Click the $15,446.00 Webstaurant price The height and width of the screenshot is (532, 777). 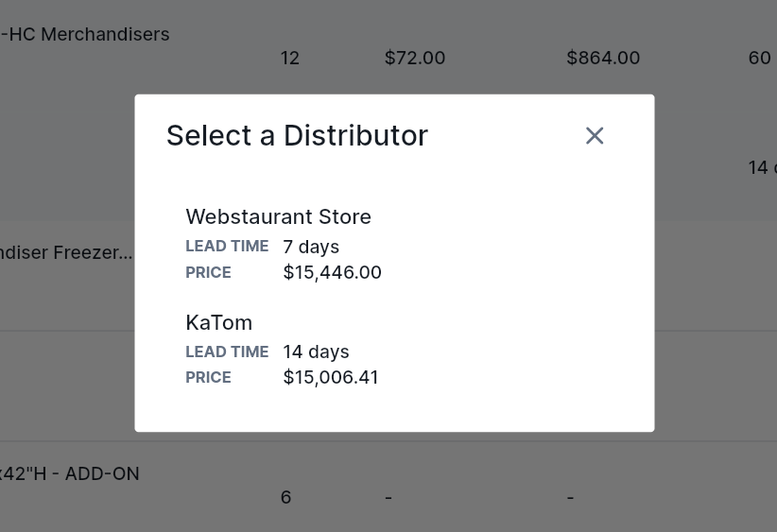point(332,273)
